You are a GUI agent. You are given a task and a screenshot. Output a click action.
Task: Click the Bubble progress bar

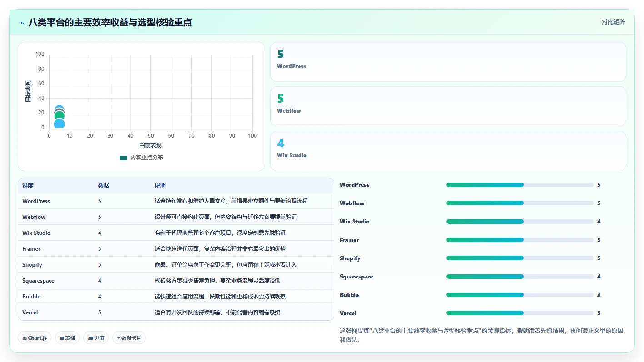(520, 295)
